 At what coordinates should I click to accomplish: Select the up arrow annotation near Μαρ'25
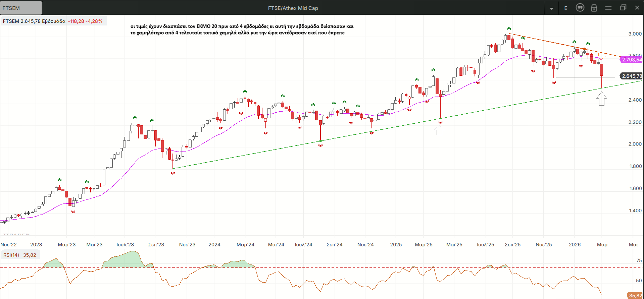click(x=439, y=130)
